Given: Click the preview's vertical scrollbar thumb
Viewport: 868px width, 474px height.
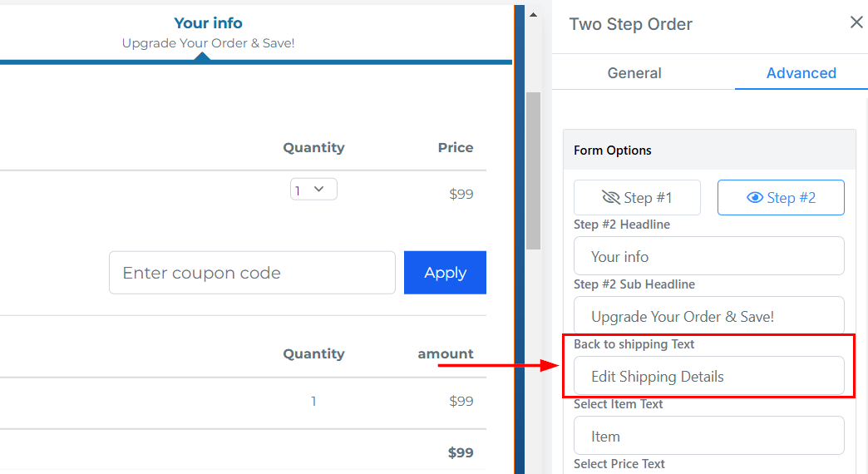Looking at the screenshot, I should (x=533, y=170).
